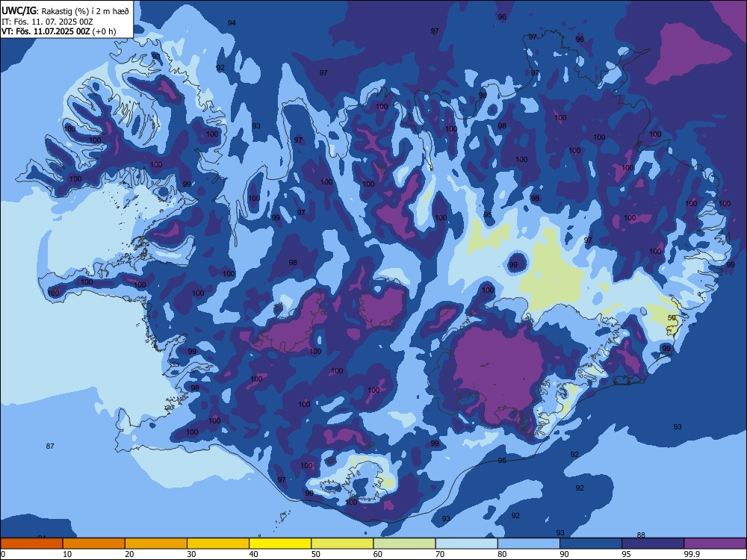Click the amber 20–30 legend swatch

pyautogui.click(x=156, y=544)
